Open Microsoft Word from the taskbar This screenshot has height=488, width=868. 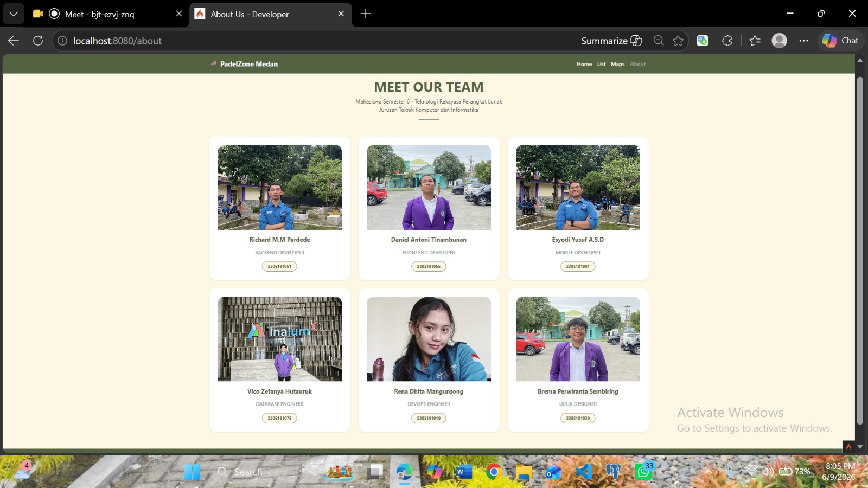coord(464,472)
